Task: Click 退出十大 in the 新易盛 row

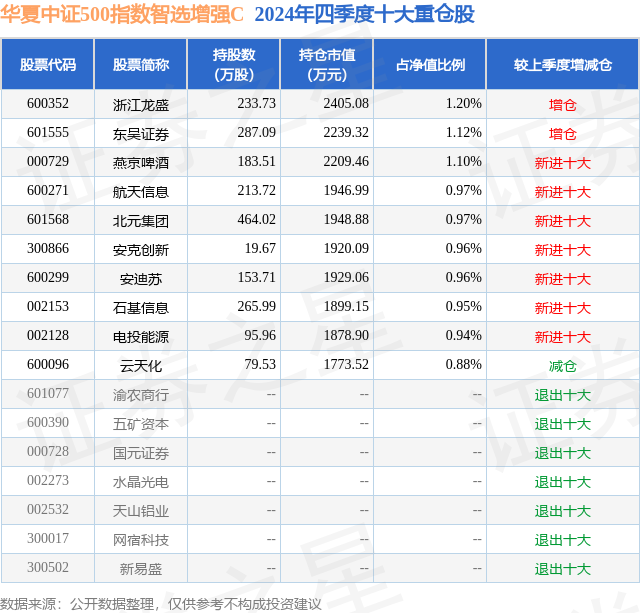Action: tap(563, 569)
